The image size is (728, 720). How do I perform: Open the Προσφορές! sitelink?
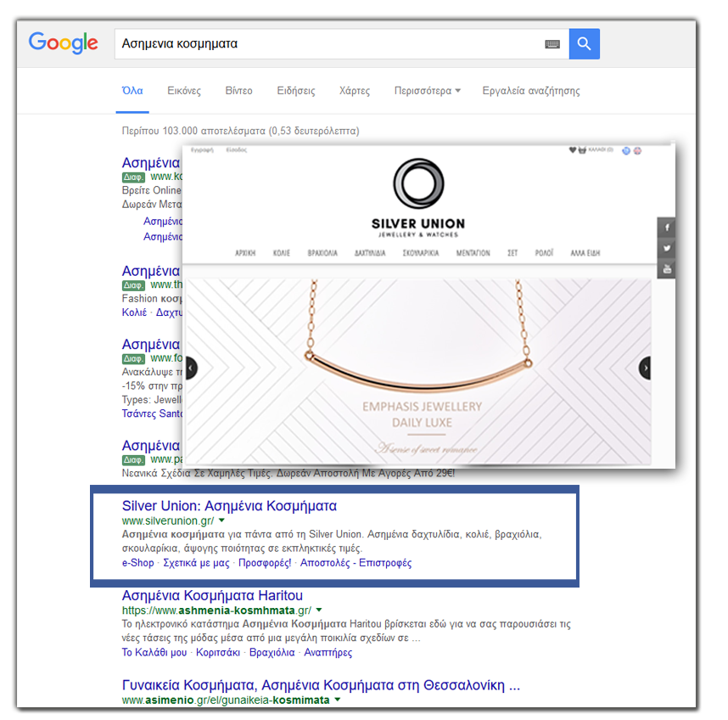click(265, 563)
